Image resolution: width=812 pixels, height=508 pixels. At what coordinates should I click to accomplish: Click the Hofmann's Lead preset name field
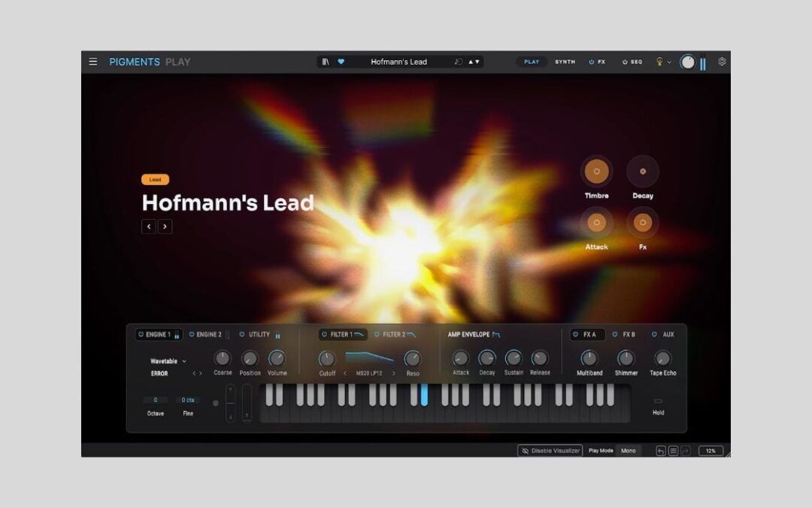398,62
